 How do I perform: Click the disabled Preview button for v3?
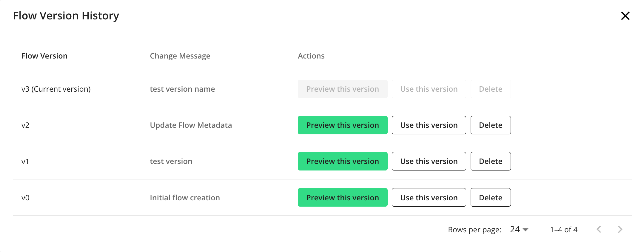click(342, 89)
